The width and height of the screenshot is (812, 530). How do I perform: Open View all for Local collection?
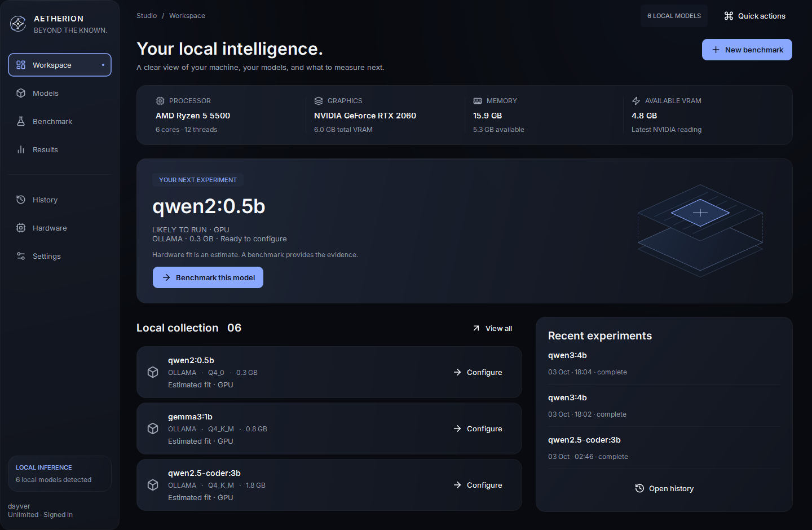(492, 328)
